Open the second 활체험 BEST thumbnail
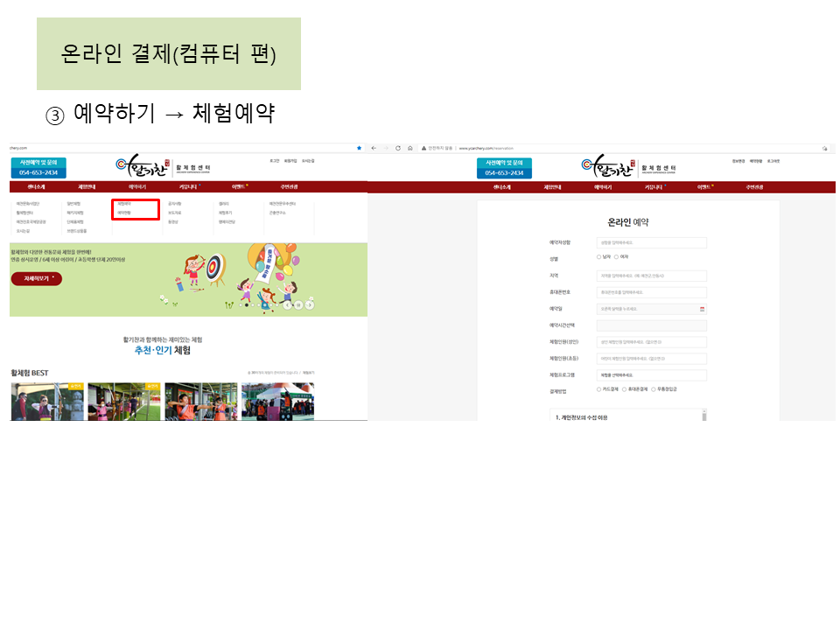This screenshot has height=630, width=840. pos(124,402)
